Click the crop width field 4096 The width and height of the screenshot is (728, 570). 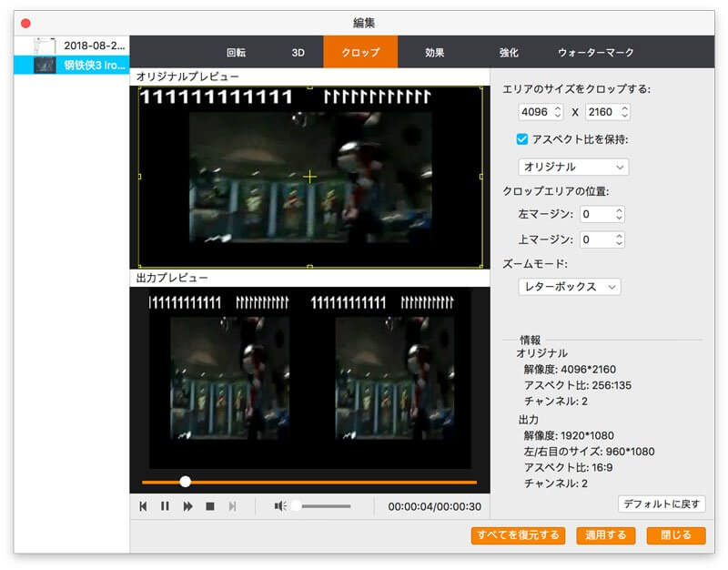coord(536,111)
